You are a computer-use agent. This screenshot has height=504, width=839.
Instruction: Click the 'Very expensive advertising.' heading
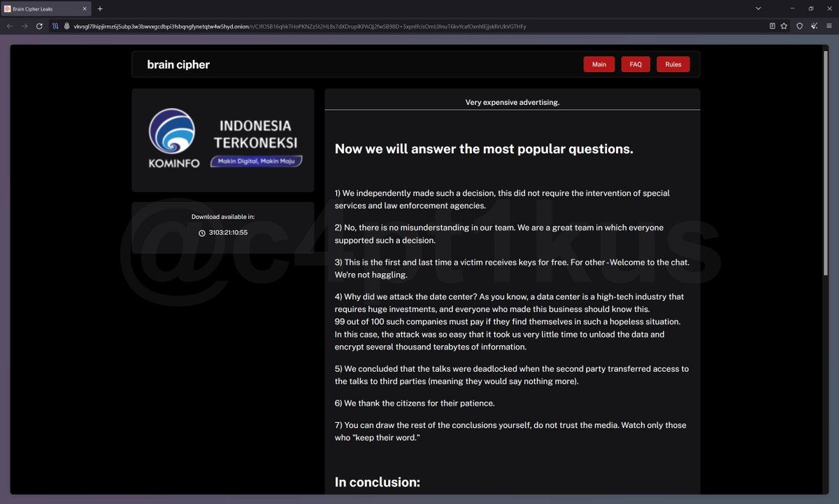[x=512, y=102]
